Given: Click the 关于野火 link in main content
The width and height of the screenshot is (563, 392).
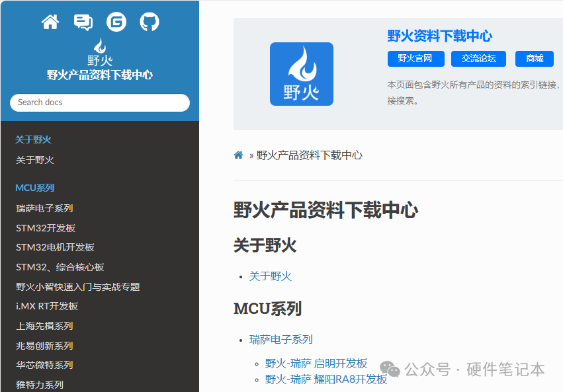Looking at the screenshot, I should click(x=270, y=276).
